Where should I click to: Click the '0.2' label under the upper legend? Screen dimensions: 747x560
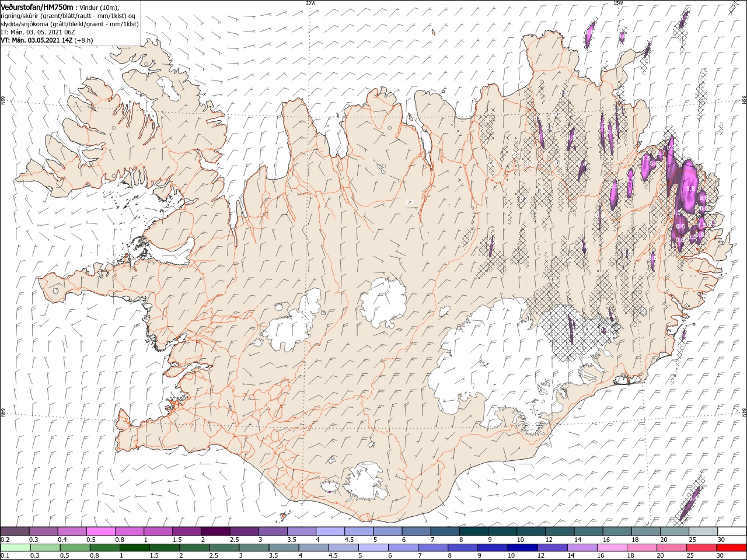(x=5, y=540)
